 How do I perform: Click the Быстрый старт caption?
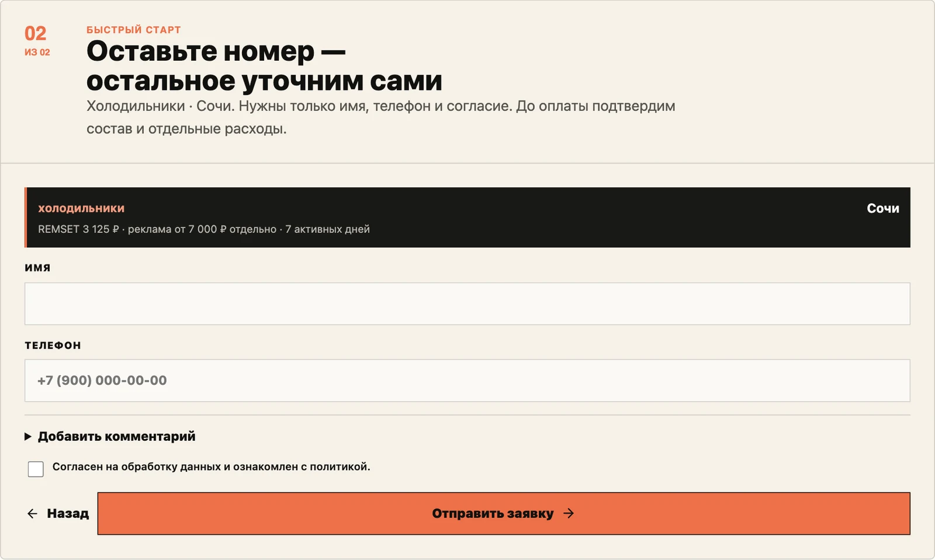(x=134, y=30)
